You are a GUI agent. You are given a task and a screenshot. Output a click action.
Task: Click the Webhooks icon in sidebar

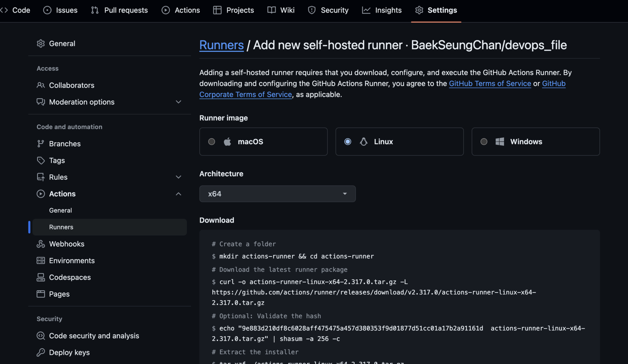[41, 244]
